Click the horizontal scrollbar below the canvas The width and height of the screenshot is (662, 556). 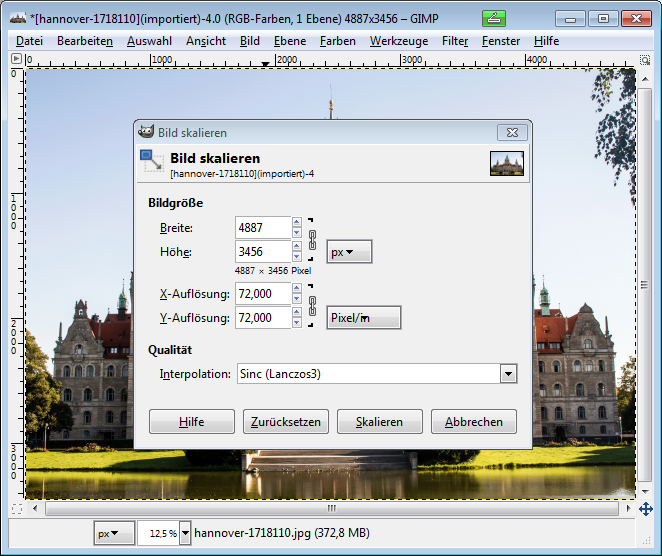coord(330,509)
